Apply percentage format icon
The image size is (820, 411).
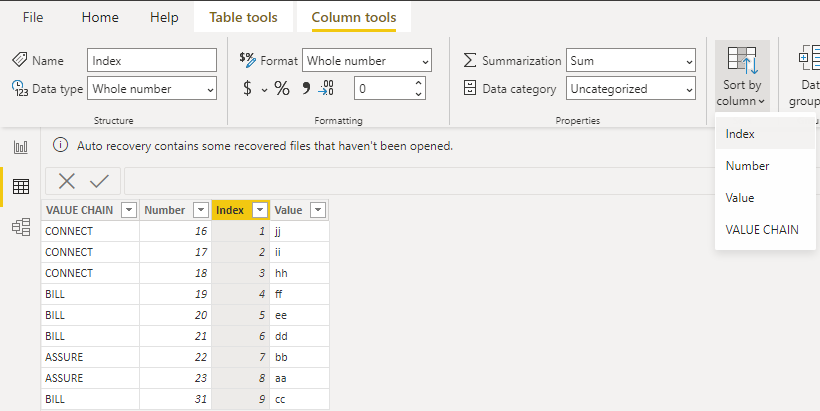click(x=282, y=88)
